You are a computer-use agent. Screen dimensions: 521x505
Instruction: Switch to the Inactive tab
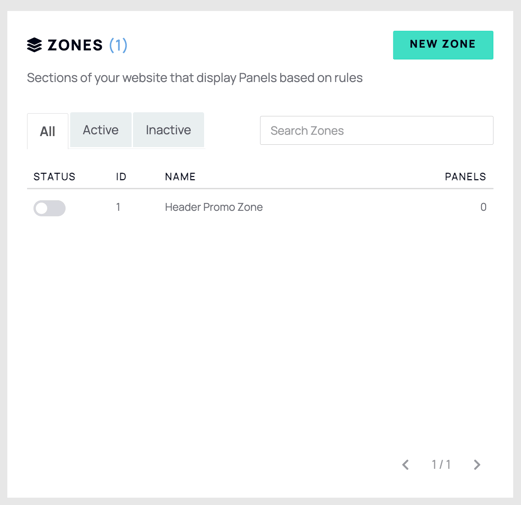pos(168,130)
